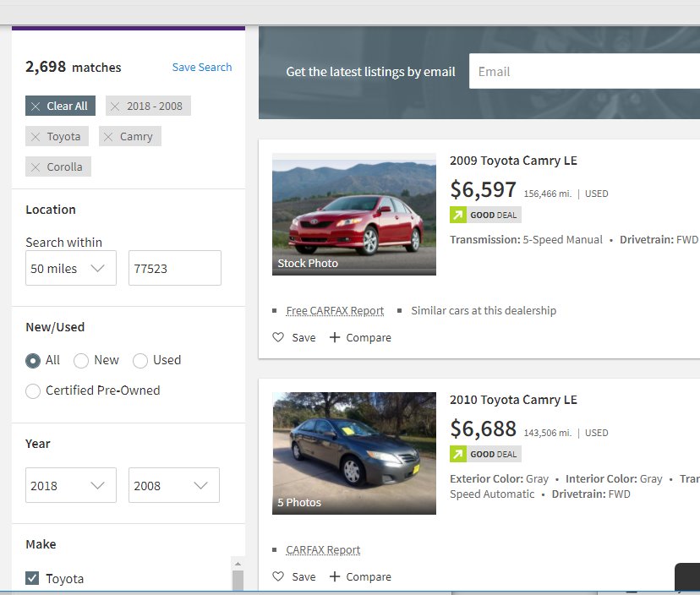Screen dimensions: 700x595
Task: Remove the Camry filter chip
Action: 108,137
